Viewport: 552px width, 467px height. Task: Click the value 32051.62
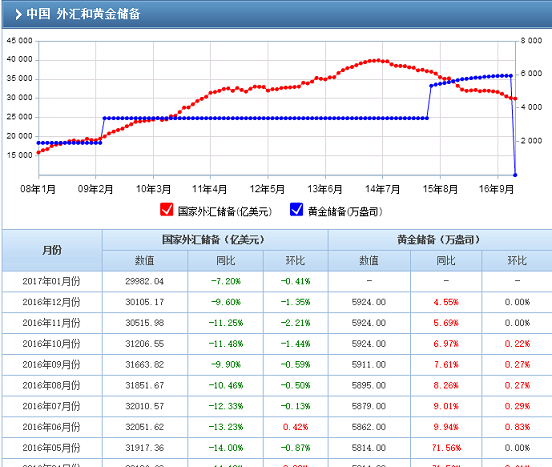(x=145, y=427)
